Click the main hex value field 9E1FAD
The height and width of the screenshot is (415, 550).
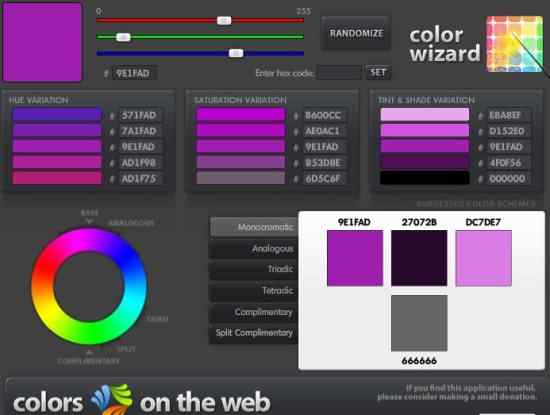click(x=134, y=73)
